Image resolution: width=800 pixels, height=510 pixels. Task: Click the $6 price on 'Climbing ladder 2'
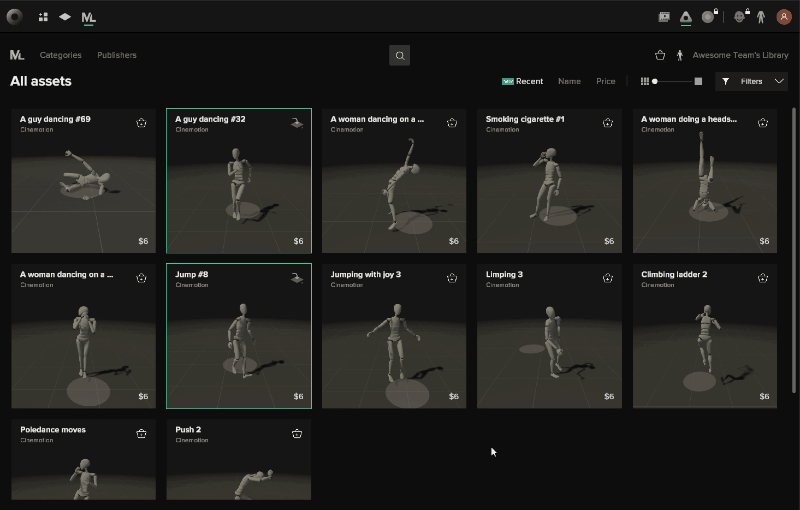pyautogui.click(x=764, y=396)
